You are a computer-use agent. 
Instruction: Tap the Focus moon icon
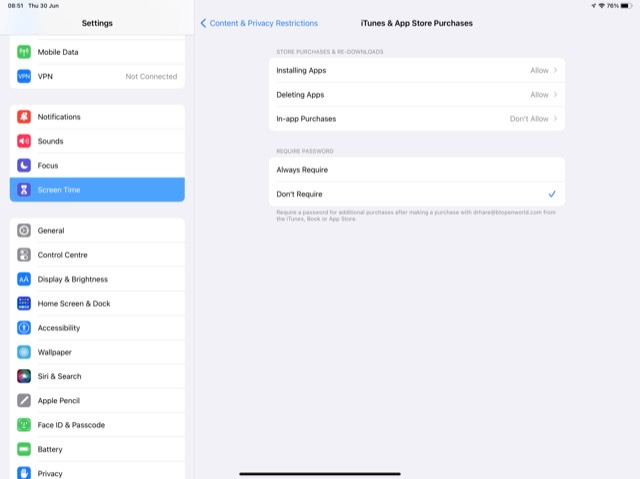point(24,165)
